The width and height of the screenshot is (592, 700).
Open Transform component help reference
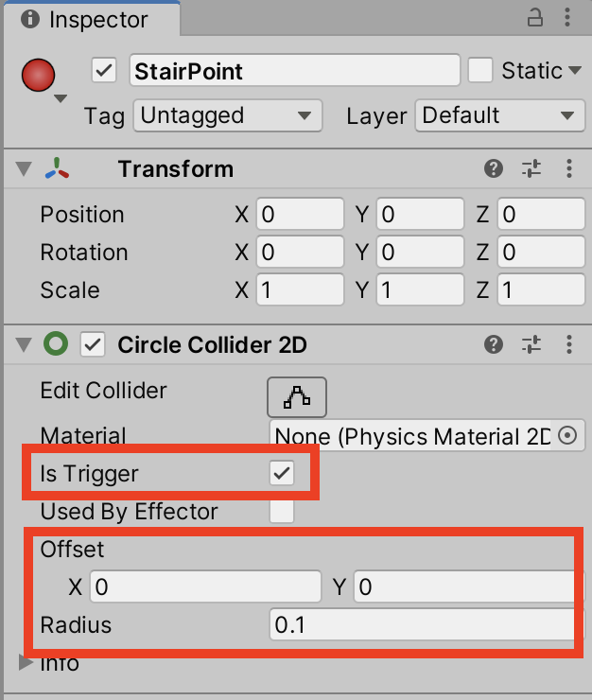[x=493, y=169]
